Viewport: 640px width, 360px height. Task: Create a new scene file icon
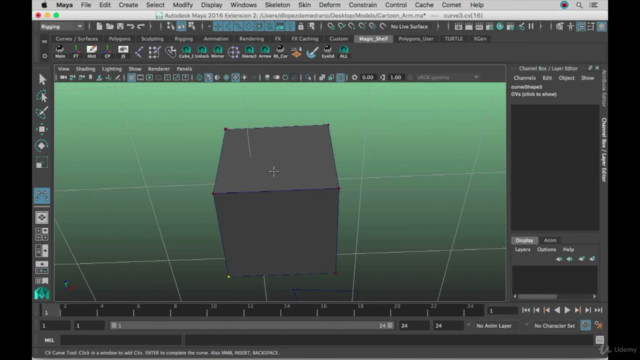(x=99, y=27)
